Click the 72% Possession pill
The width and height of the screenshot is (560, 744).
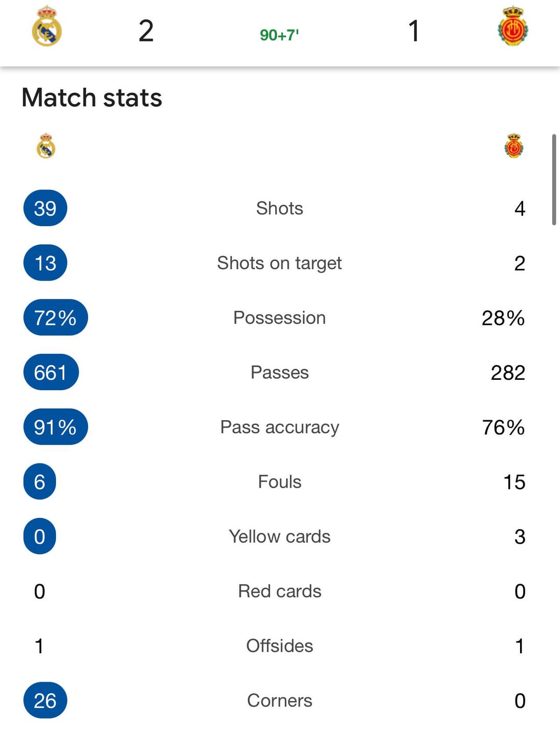(55, 318)
